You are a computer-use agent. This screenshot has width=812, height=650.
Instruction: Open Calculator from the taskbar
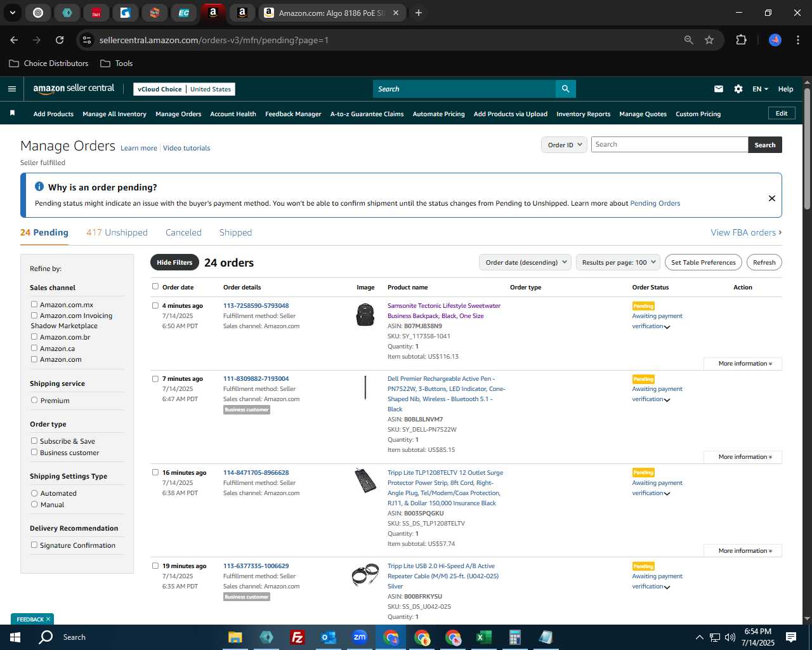click(514, 637)
